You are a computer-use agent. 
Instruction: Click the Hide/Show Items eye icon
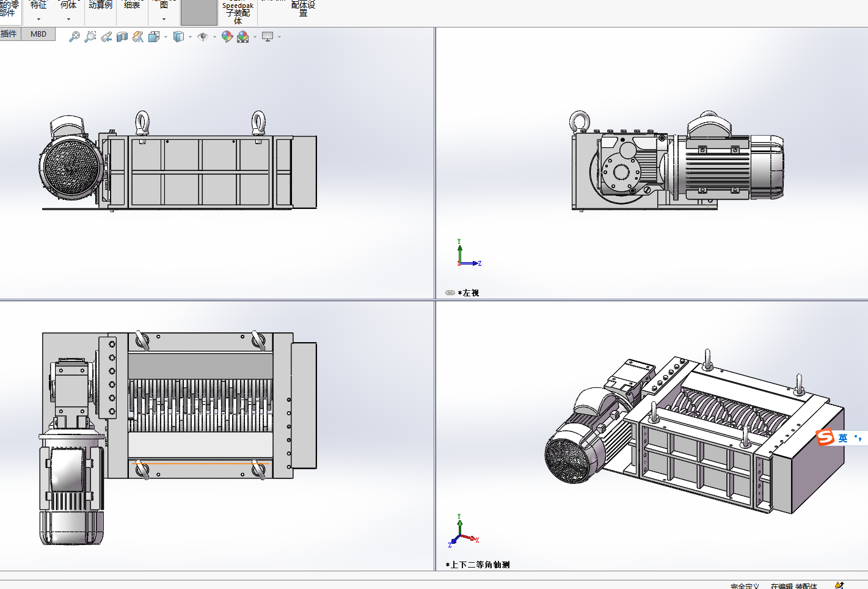(203, 37)
